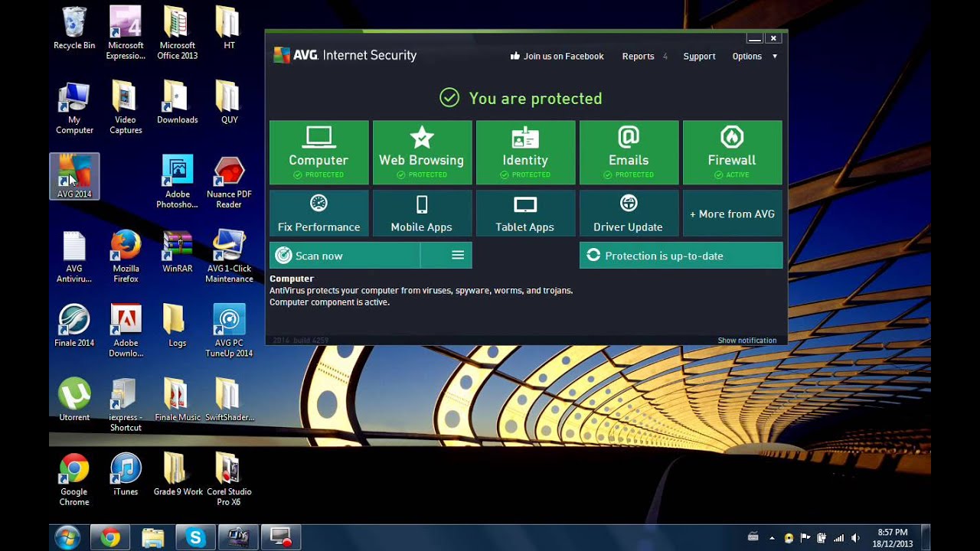Screen dimensions: 980x551
Task: Click the network signal tray icon
Action: coord(838,538)
